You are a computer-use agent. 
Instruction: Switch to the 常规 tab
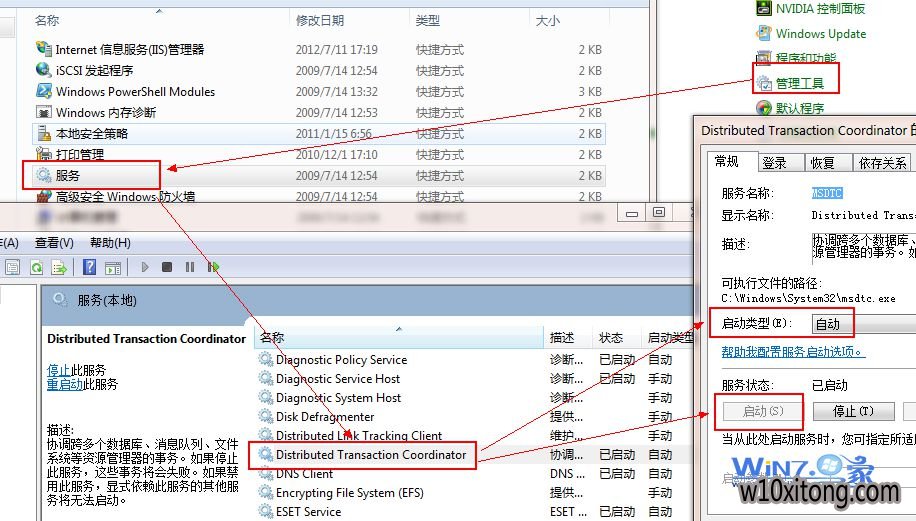pyautogui.click(x=726, y=161)
